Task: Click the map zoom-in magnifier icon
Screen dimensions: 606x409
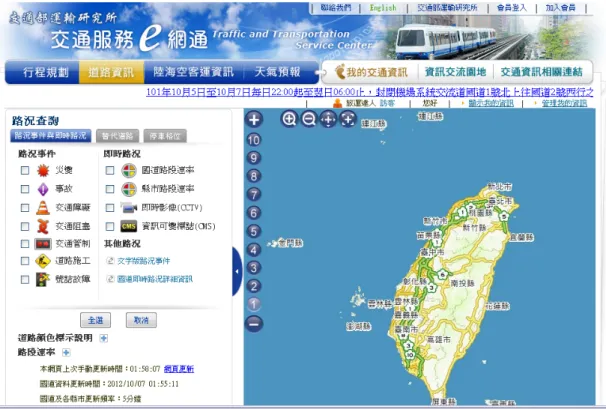Action: point(289,119)
